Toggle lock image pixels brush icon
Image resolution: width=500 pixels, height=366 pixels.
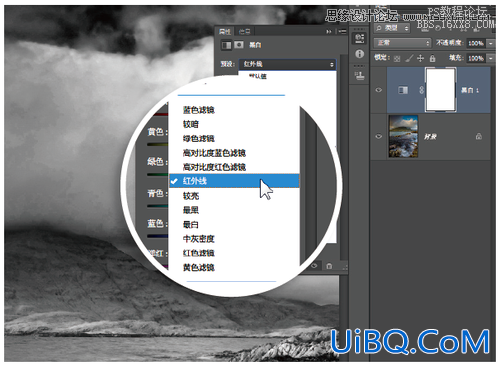coord(409,58)
